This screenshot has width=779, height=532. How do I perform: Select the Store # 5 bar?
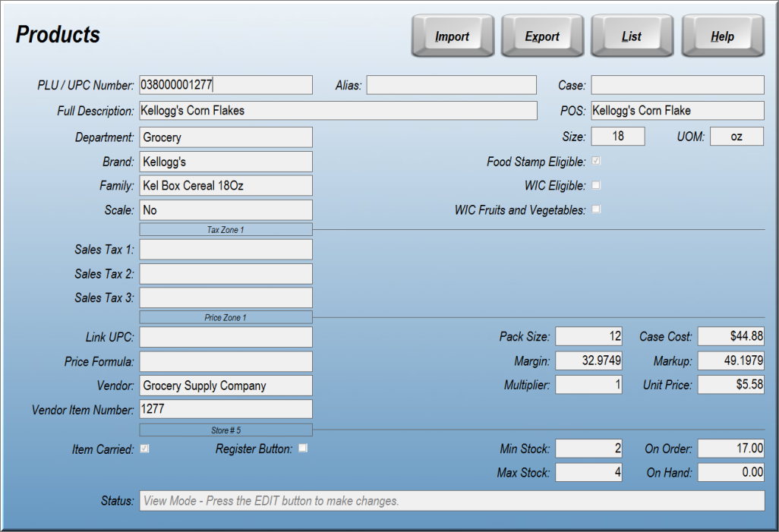tap(225, 430)
